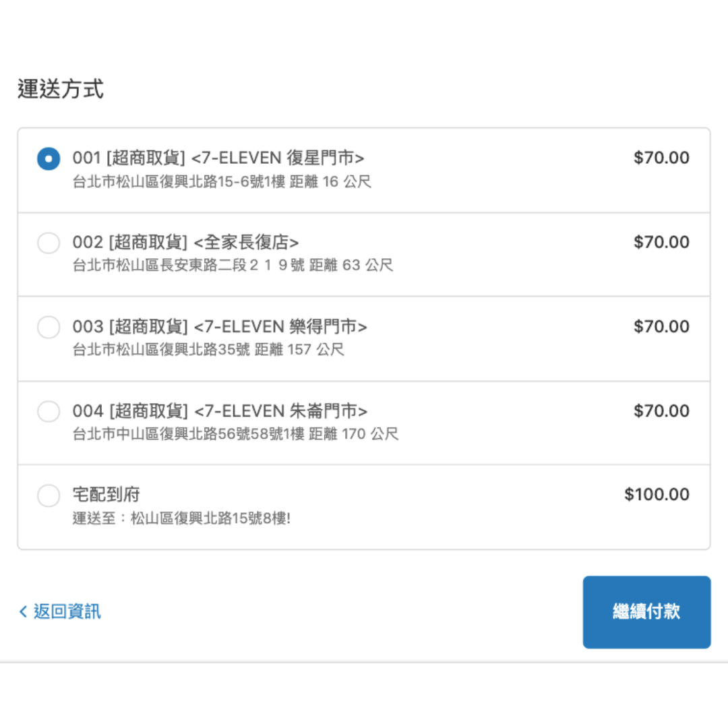Continue to payment with 繼續付款 button
Screen dimensions: 728x728
pyautogui.click(x=646, y=612)
